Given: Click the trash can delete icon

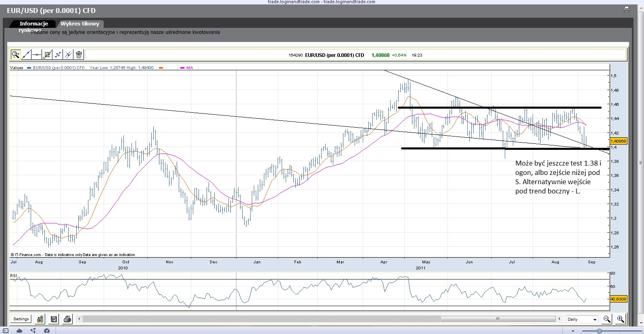Looking at the screenshot, I should click(x=79, y=55).
